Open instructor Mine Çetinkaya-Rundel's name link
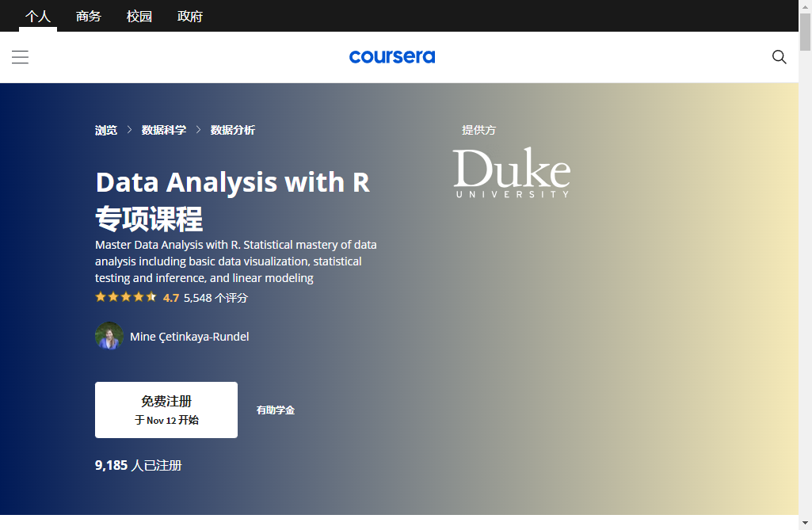The height and width of the screenshot is (530, 812). (189, 337)
